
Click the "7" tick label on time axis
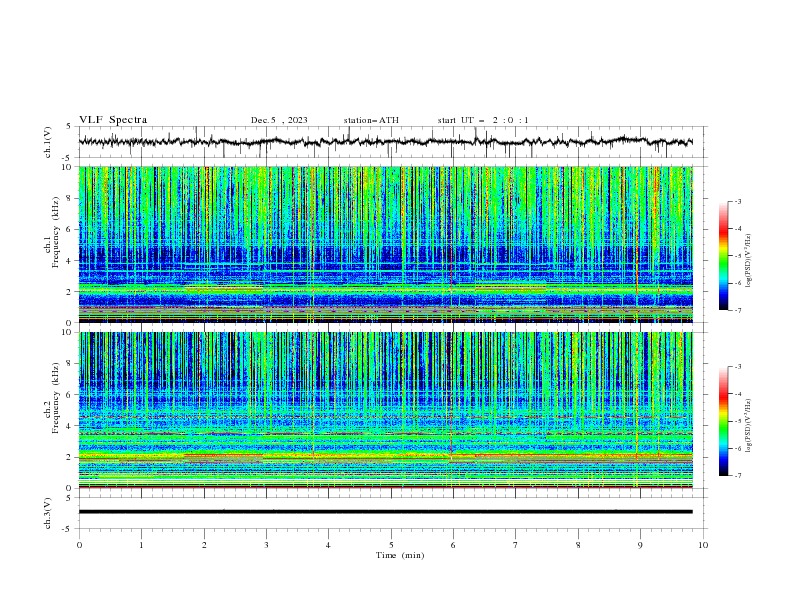pyautogui.click(x=515, y=545)
